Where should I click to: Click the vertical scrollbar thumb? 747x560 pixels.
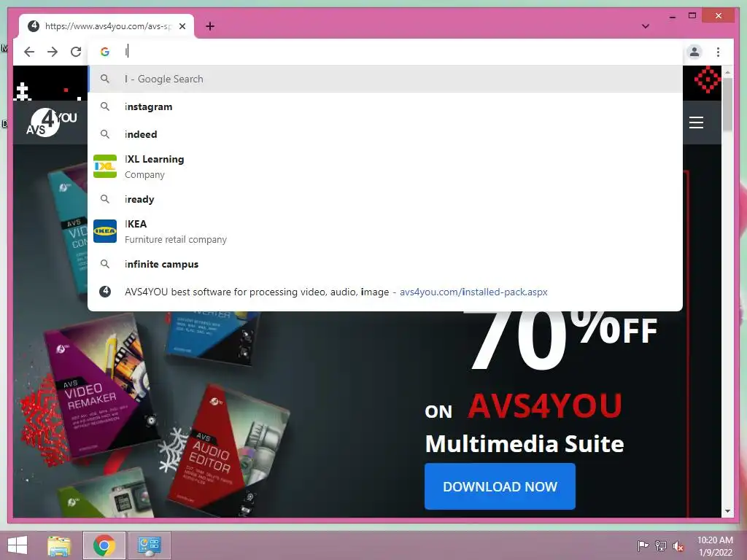tap(727, 105)
